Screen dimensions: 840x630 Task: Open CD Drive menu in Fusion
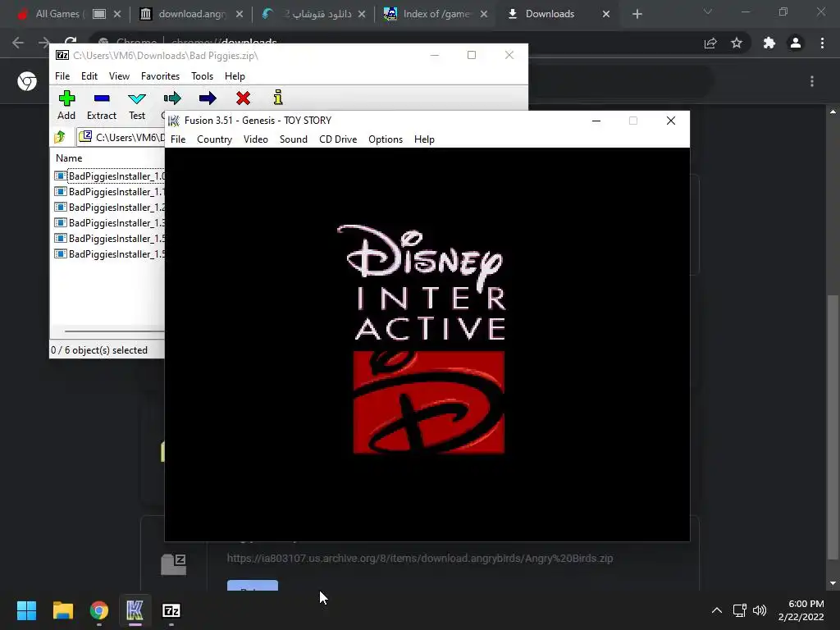pos(338,139)
